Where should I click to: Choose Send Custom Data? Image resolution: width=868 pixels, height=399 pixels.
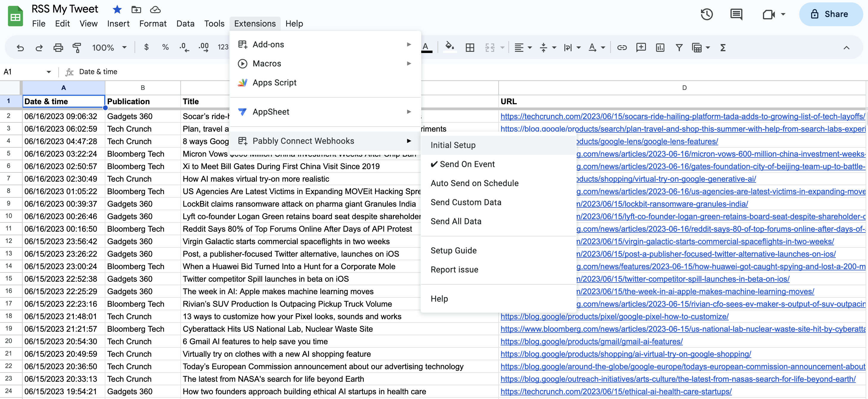pyautogui.click(x=498, y=202)
